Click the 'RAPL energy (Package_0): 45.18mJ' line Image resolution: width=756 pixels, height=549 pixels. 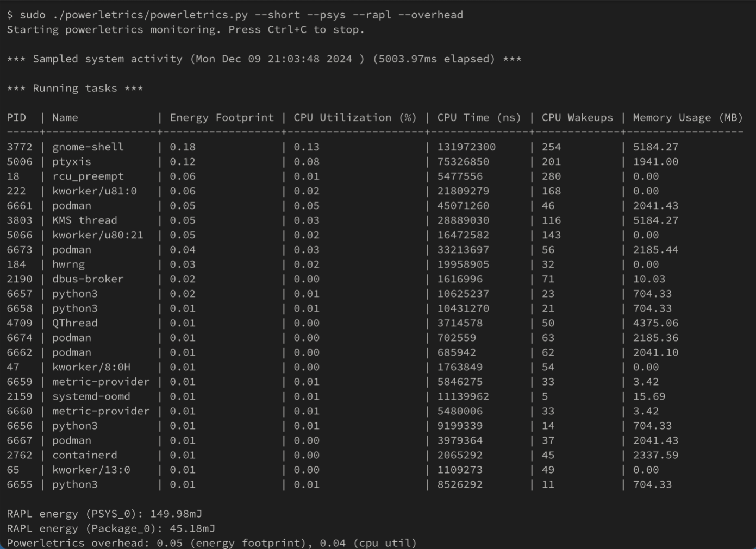(x=111, y=528)
